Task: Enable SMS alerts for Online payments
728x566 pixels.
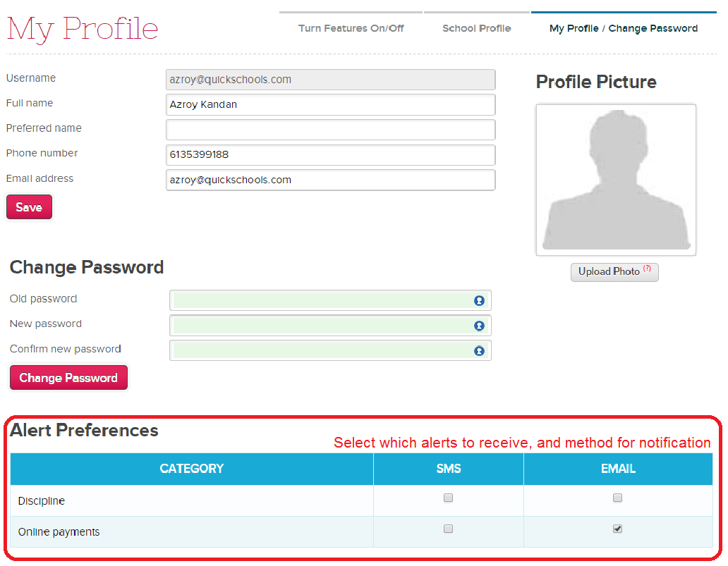Action: coord(448,529)
